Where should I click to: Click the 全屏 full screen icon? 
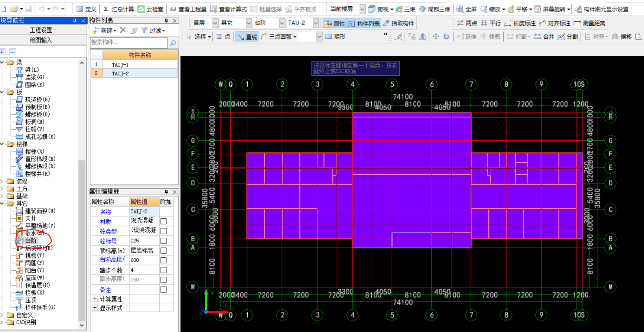460,9
